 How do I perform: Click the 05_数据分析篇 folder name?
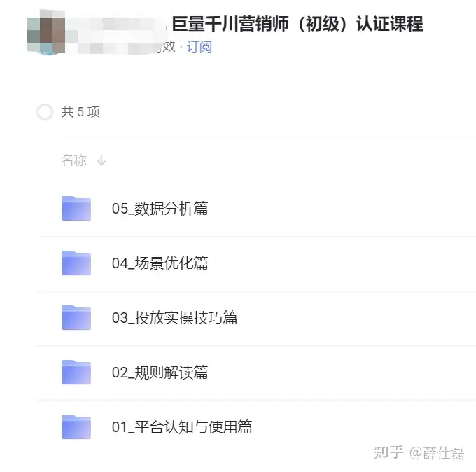(160, 209)
